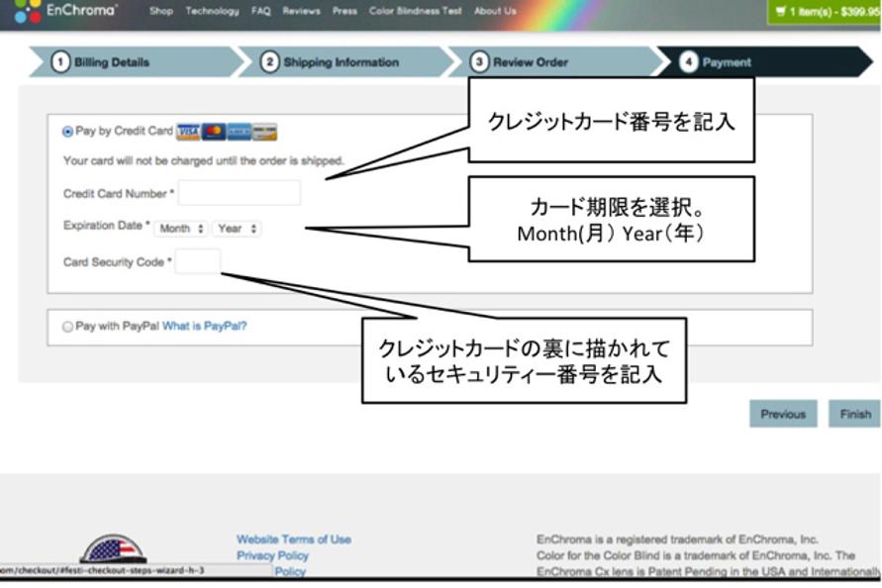882x588 pixels.
Task: Click the EnChroma logo icon
Action: point(28,11)
